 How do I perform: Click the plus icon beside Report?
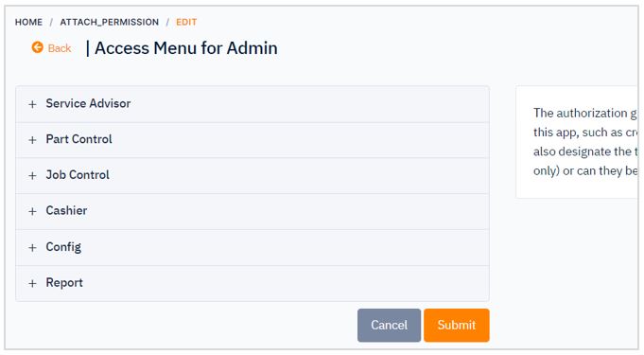click(x=32, y=283)
